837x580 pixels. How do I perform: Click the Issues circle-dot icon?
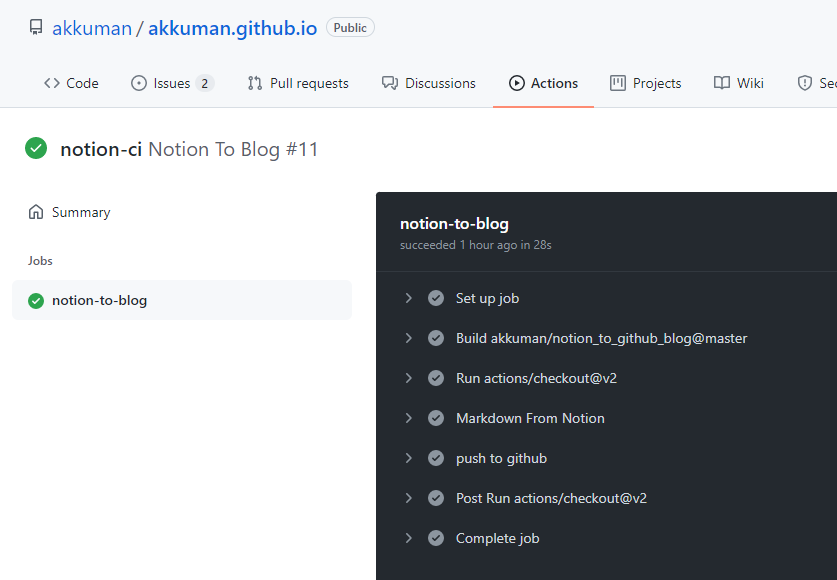[139, 83]
